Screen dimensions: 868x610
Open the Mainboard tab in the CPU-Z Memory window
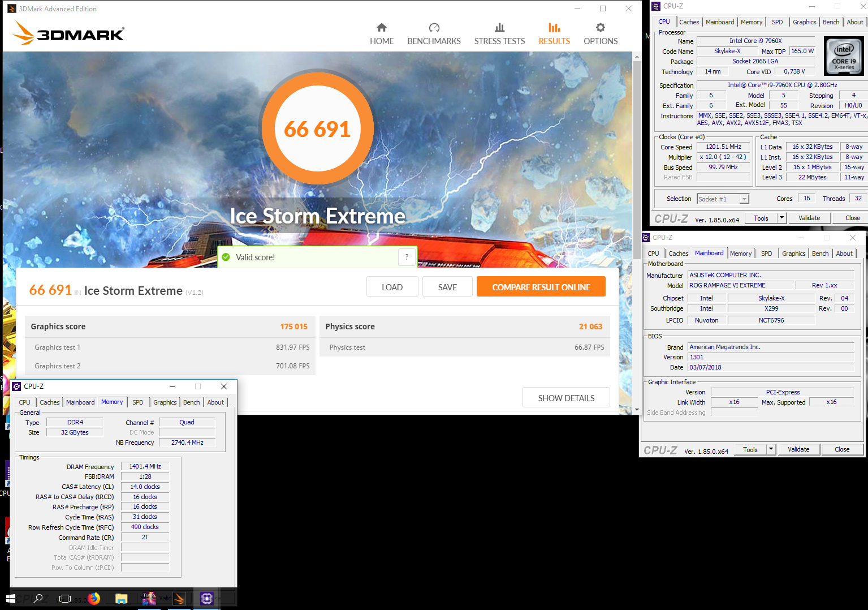[x=80, y=402]
